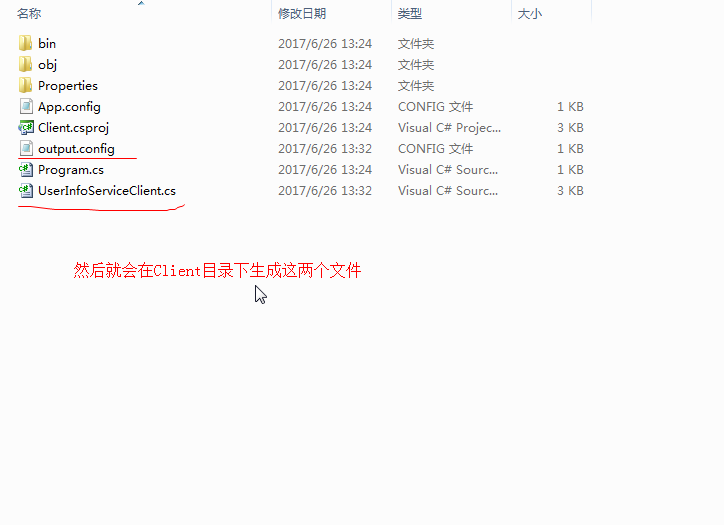Screen dimensions: 724x525
Task: Select the UserInfoServiceClient.cs file name
Action: [107, 191]
